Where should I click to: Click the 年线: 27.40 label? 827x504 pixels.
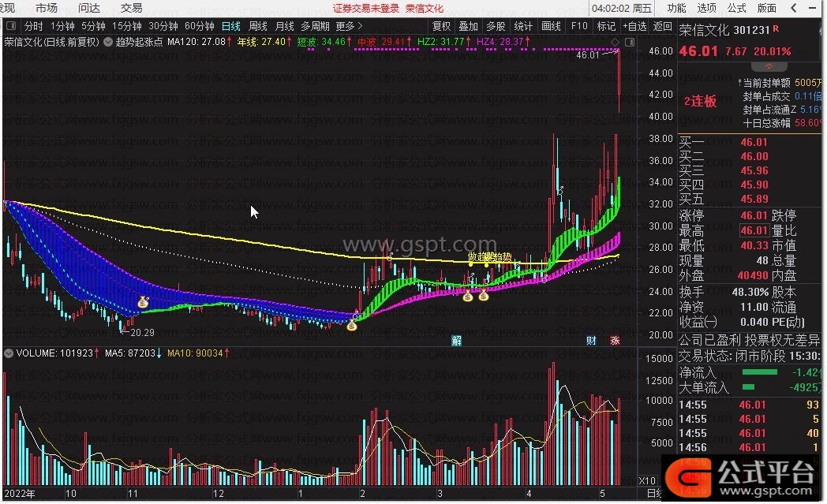(261, 42)
